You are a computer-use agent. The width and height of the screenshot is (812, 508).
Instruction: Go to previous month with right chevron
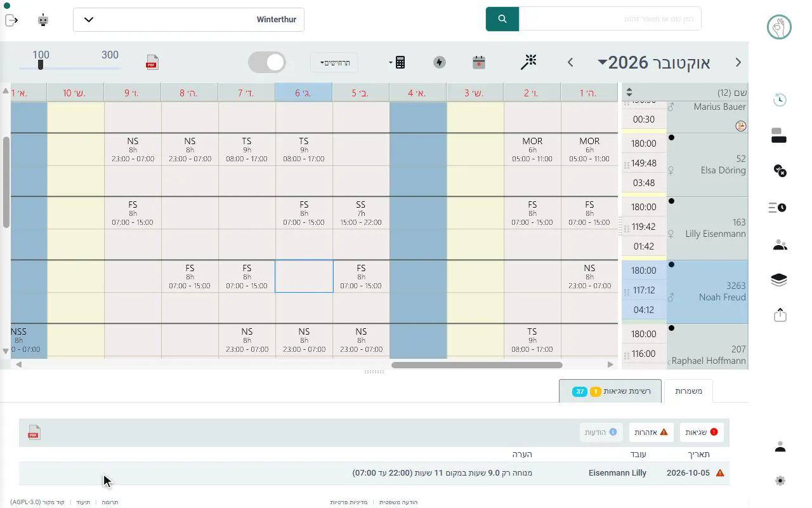pos(738,62)
